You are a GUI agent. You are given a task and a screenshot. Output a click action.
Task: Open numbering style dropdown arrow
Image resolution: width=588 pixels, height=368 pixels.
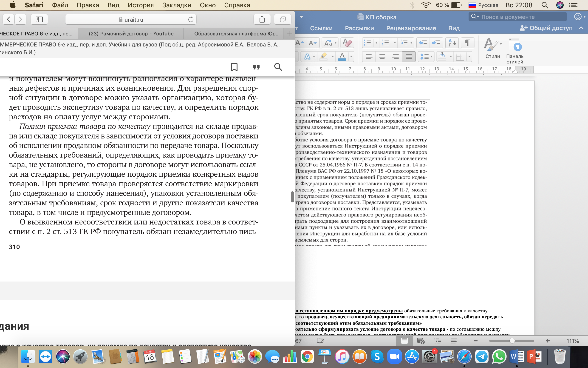[395, 43]
